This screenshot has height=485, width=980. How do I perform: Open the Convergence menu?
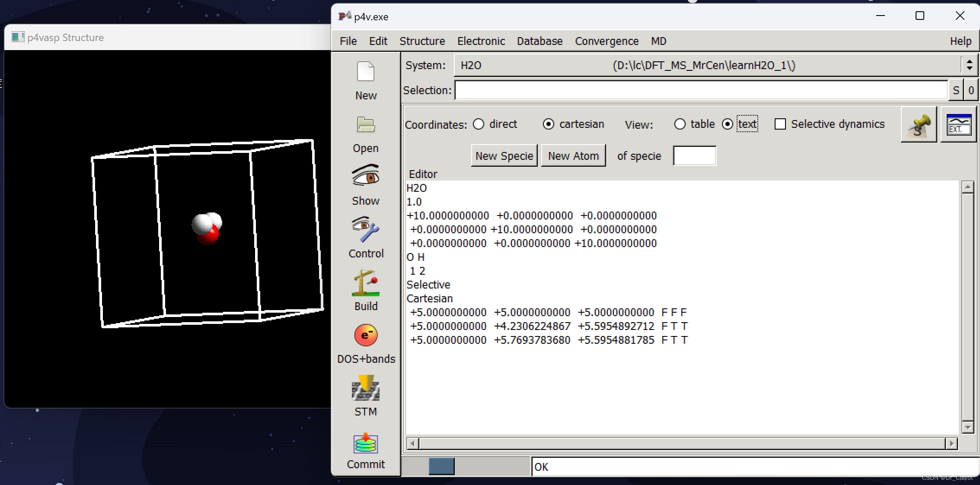(x=607, y=41)
